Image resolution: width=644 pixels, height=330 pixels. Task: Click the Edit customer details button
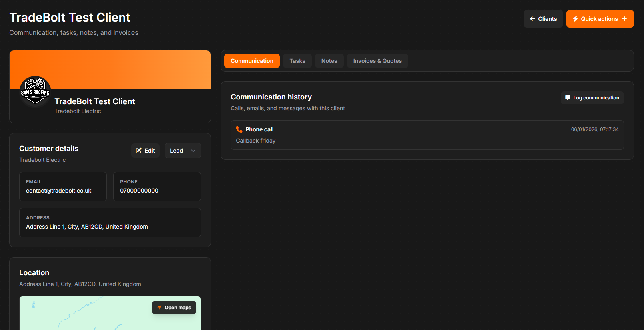click(145, 151)
